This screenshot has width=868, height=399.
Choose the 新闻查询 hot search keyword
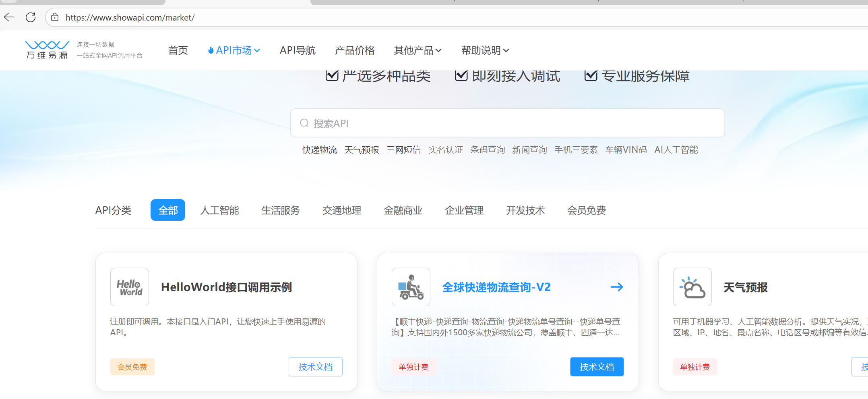click(x=530, y=150)
